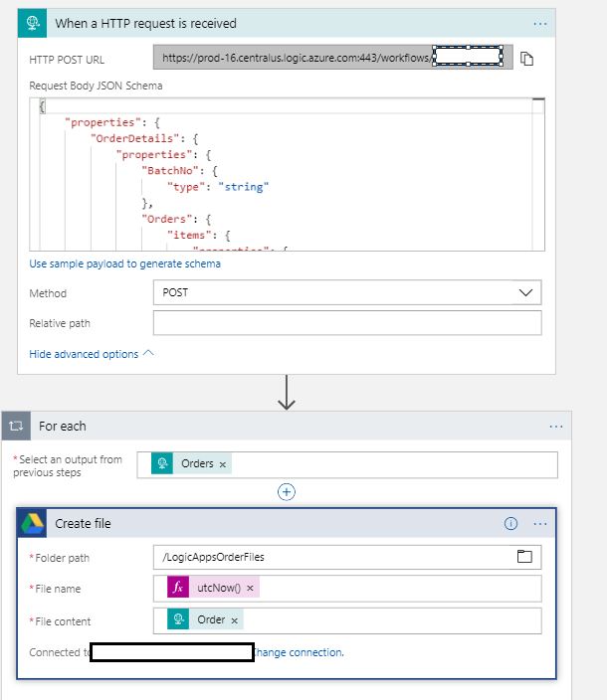Click the schema editor scrollbar
This screenshot has width=607, height=700.
point(538,174)
